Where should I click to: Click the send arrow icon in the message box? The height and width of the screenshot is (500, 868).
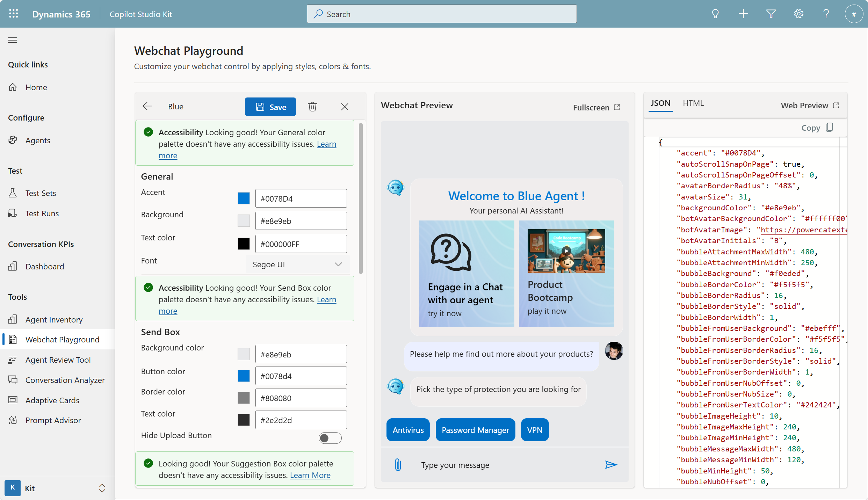611,465
